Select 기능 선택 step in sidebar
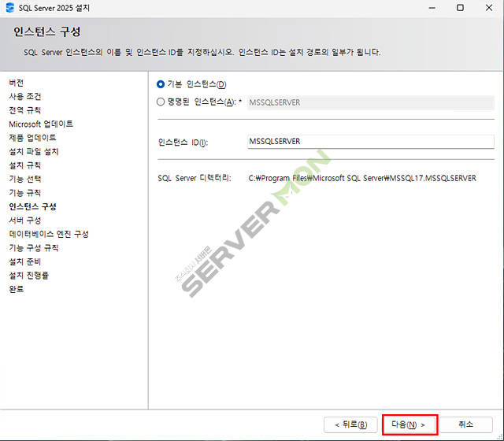Screen dimensions: 504x441 click(x=25, y=179)
